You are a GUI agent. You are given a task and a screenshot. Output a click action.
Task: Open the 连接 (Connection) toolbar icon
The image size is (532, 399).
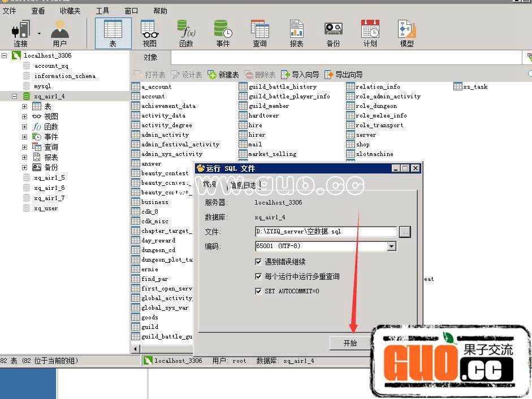pos(21,33)
